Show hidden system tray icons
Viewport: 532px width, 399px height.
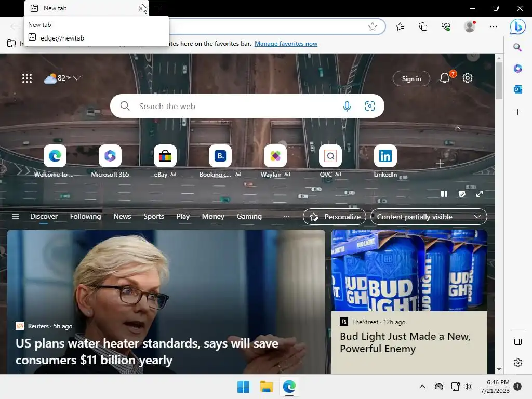(x=422, y=387)
